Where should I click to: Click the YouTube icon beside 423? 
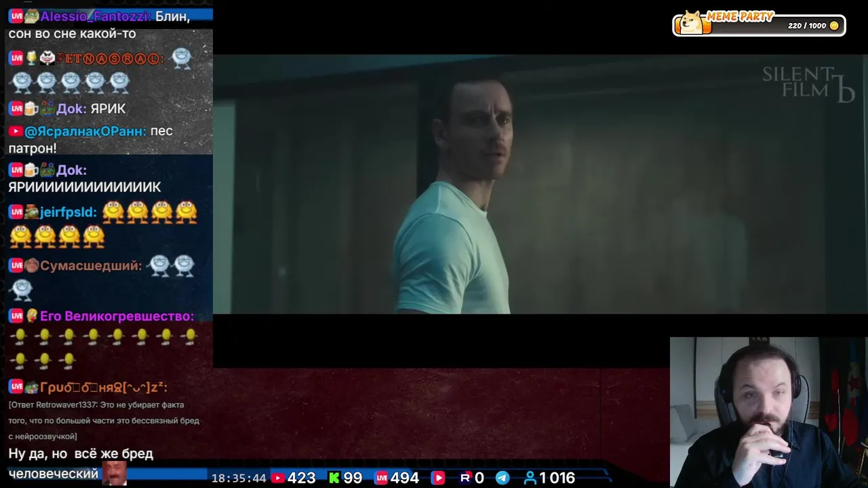277,478
